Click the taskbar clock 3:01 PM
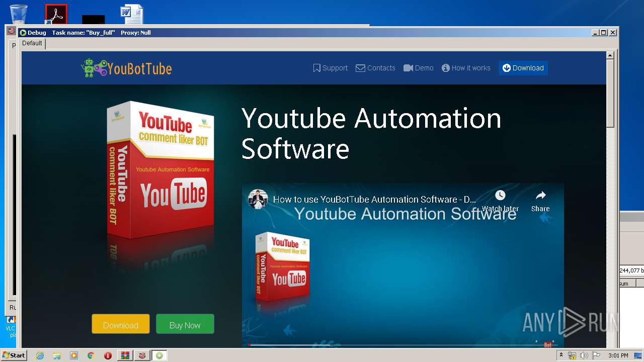Image resolution: width=644 pixels, height=362 pixels. tap(618, 355)
